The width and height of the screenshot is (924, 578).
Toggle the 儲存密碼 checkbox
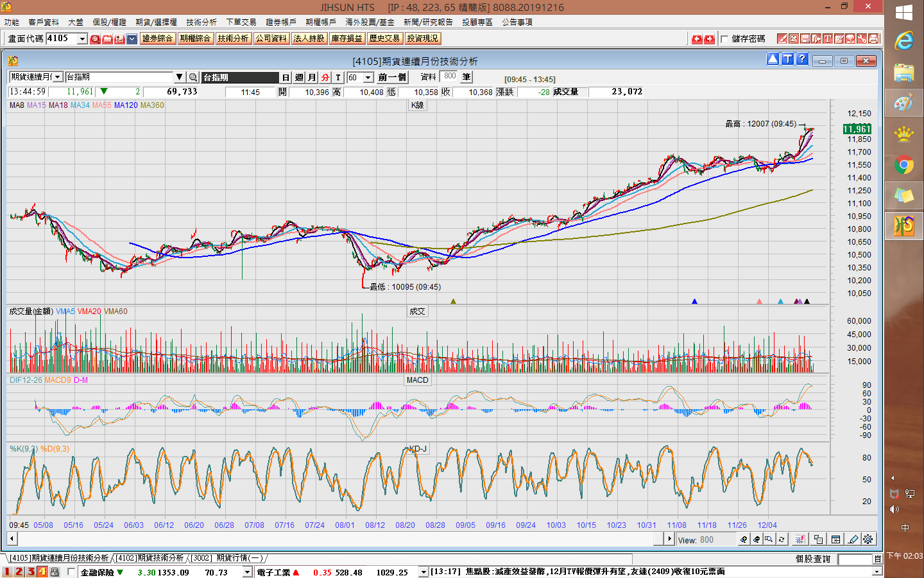pos(724,39)
